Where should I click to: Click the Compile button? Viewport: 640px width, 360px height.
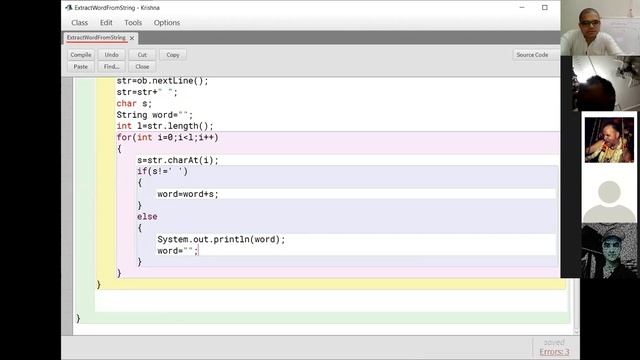pos(81,55)
